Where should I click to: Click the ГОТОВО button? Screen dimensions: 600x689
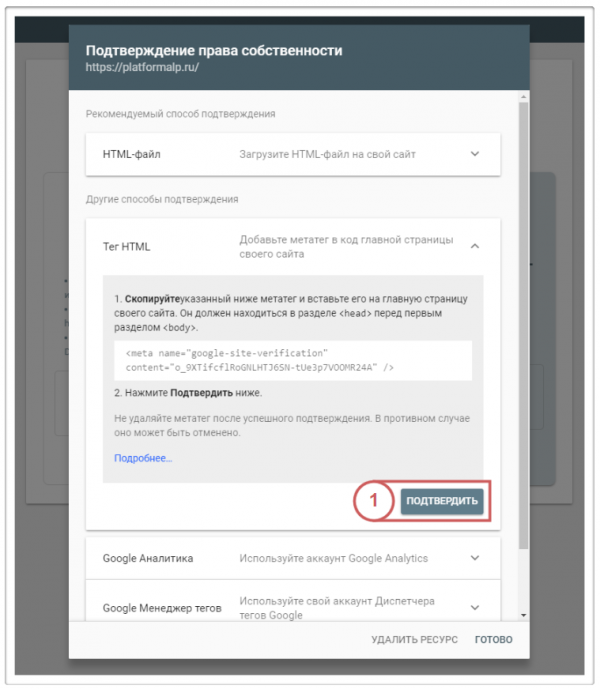point(493,640)
